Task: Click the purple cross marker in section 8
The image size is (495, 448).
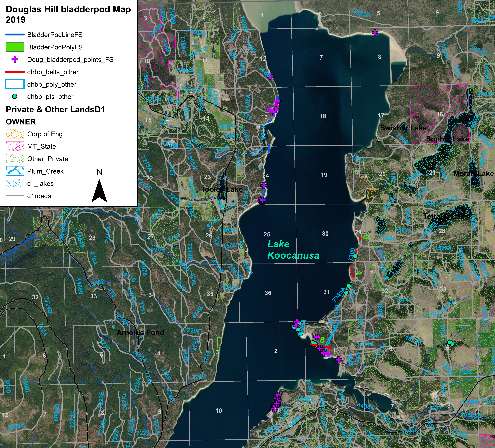Action: coord(375,32)
